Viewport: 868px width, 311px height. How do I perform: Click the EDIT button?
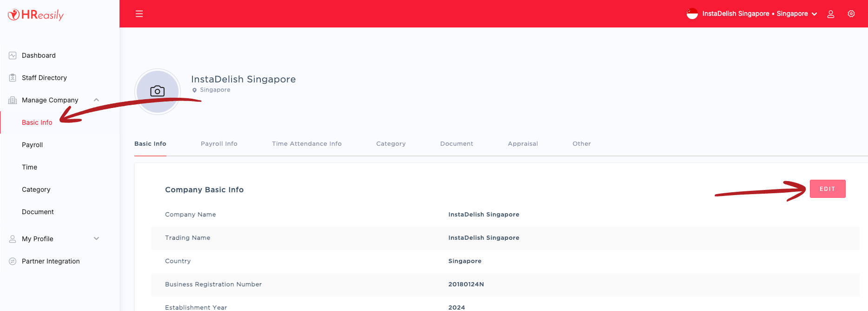[x=828, y=189]
